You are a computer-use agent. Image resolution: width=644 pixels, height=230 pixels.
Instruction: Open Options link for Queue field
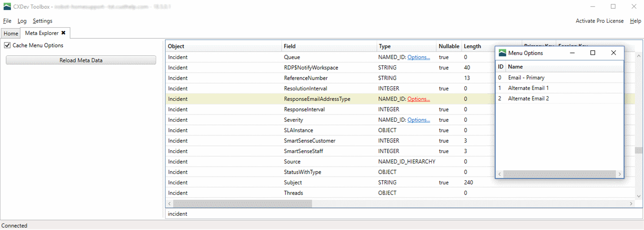tap(418, 57)
